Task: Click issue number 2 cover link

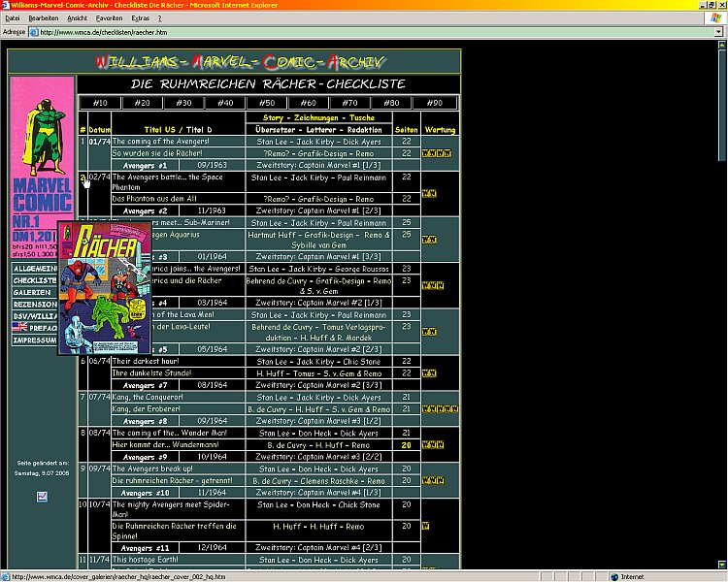Action: (83, 178)
